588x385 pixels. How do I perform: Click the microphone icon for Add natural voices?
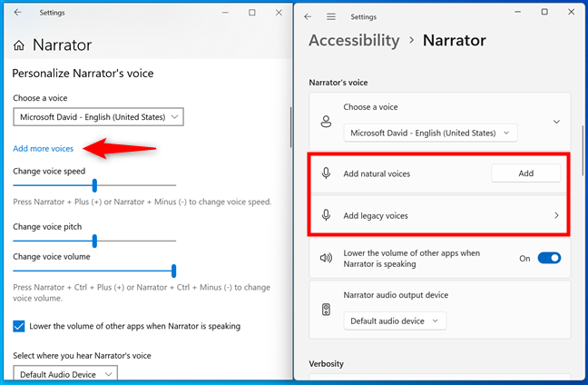coord(326,173)
